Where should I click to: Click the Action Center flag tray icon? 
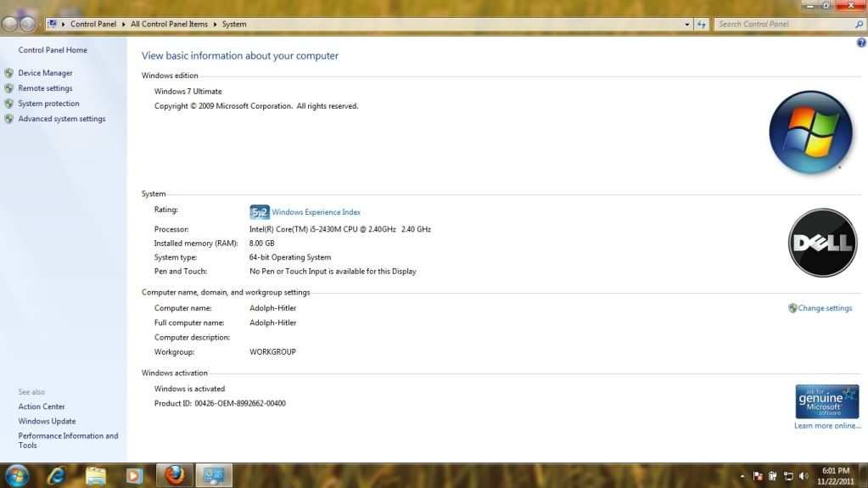coord(759,476)
